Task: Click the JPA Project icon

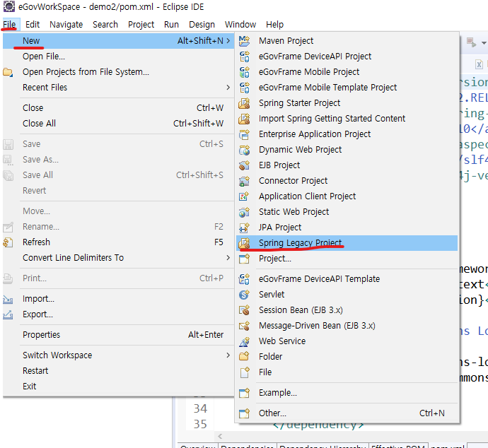Action: click(x=244, y=228)
